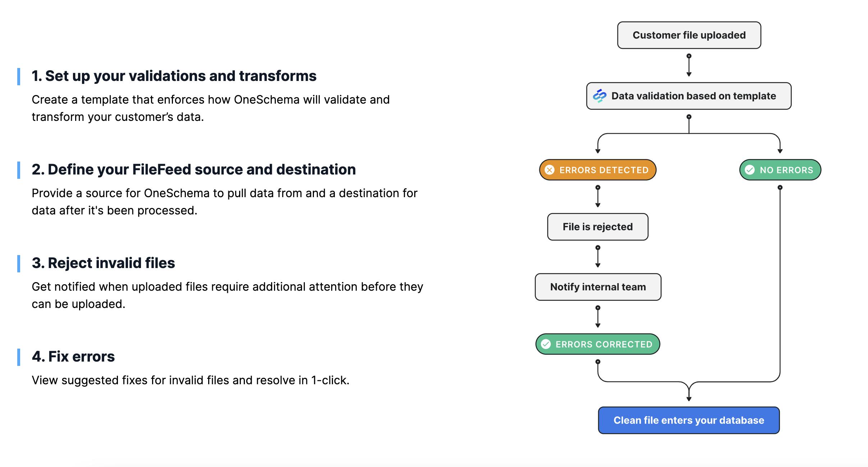The height and width of the screenshot is (467, 868).
Task: Click the description about creating a template
Action: pyautogui.click(x=210, y=108)
